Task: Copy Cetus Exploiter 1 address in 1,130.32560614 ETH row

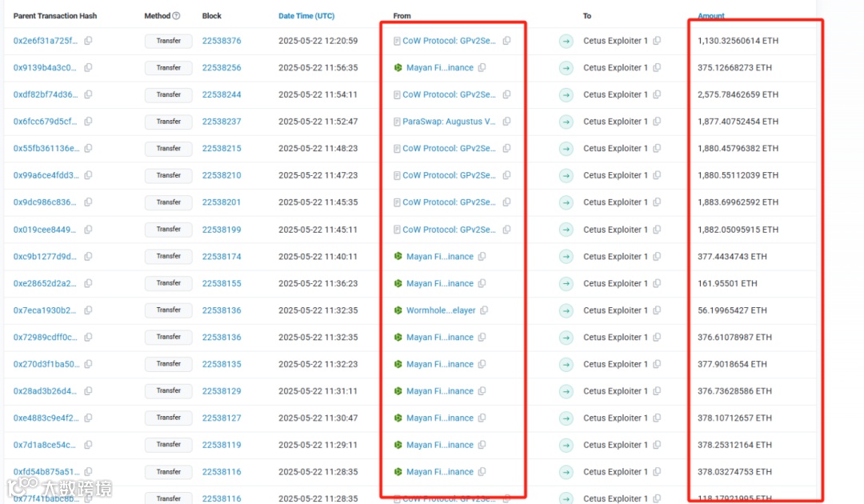Action: [657, 41]
